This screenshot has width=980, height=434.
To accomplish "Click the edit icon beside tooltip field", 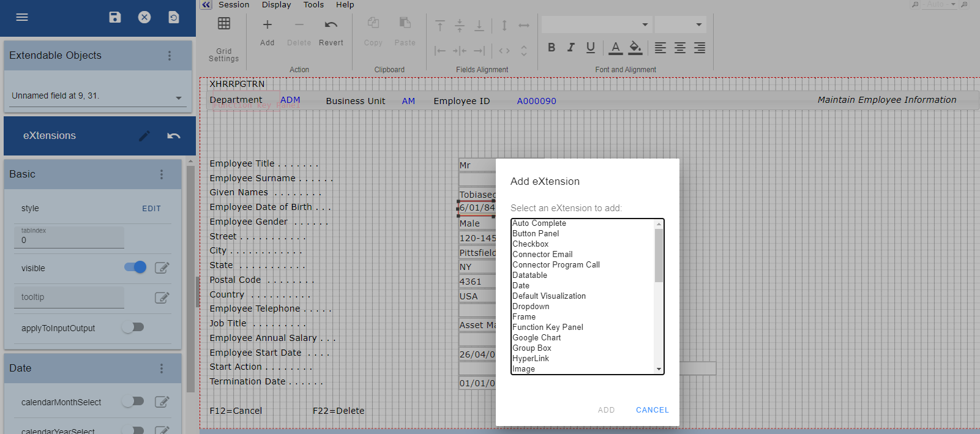I will (162, 297).
